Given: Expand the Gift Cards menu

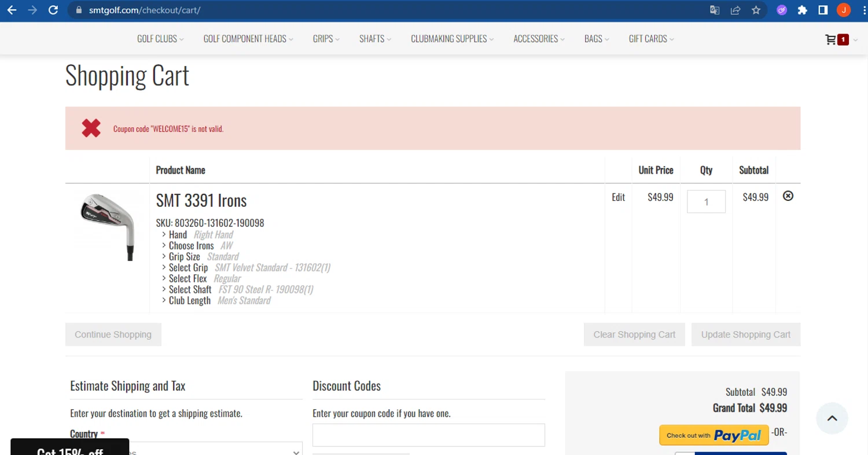Looking at the screenshot, I should point(652,39).
